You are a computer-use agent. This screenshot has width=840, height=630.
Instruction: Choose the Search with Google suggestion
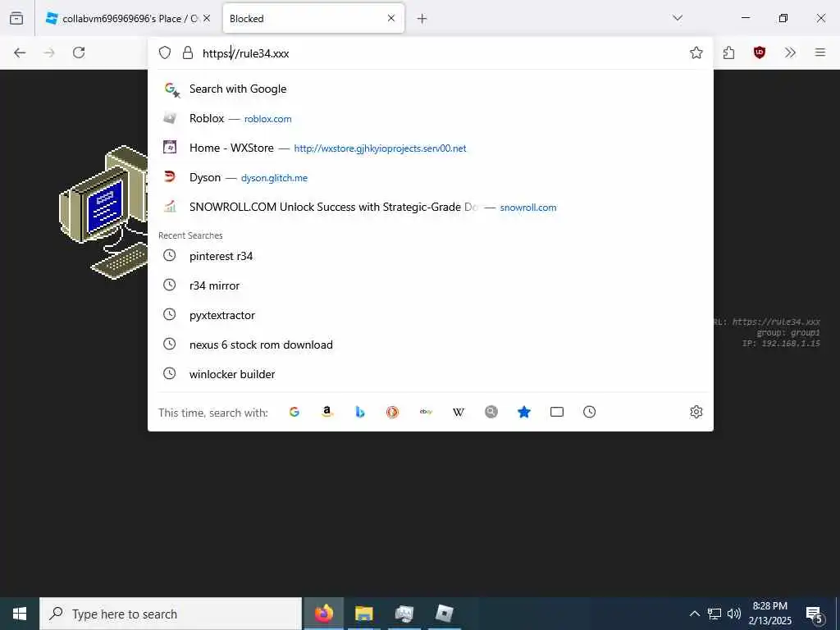click(x=430, y=89)
